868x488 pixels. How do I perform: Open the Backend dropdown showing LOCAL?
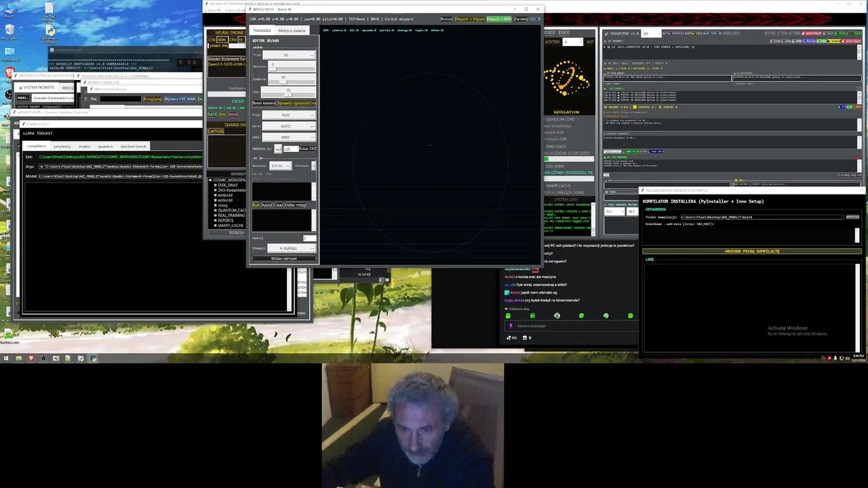pyautogui.click(x=280, y=165)
